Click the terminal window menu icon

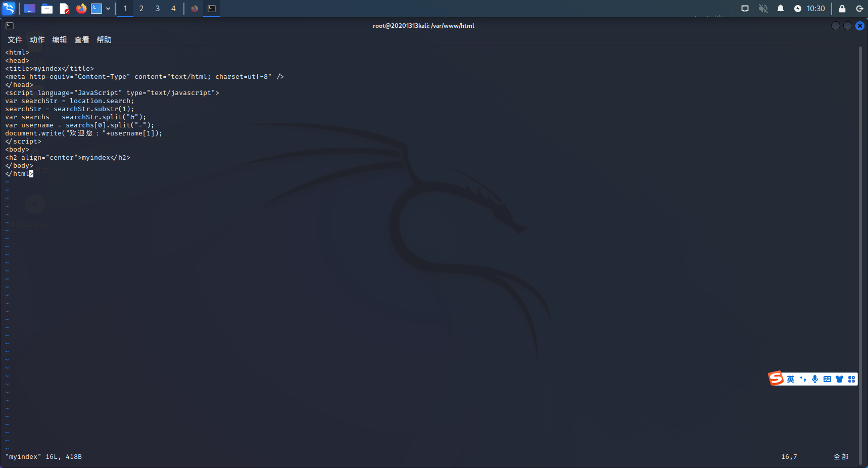[10, 26]
